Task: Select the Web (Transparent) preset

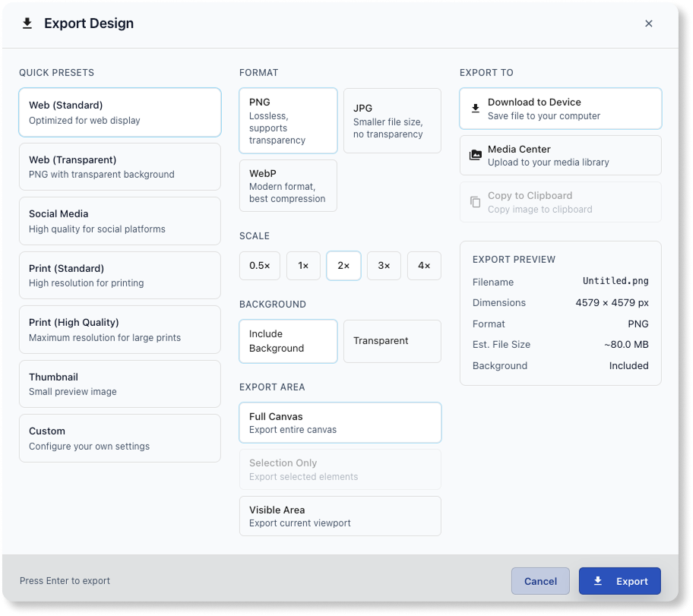Action: click(119, 166)
